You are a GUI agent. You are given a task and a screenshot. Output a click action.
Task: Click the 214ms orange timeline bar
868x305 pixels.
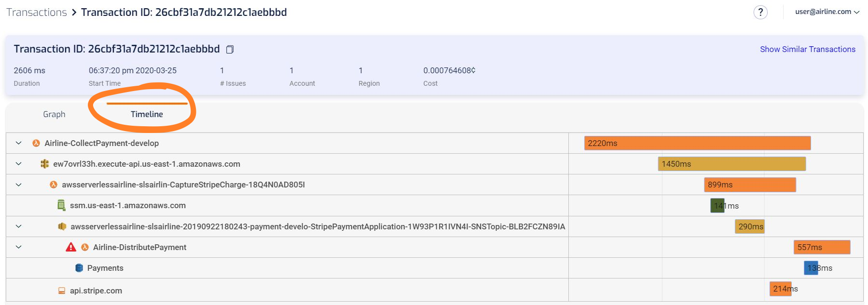tap(780, 289)
